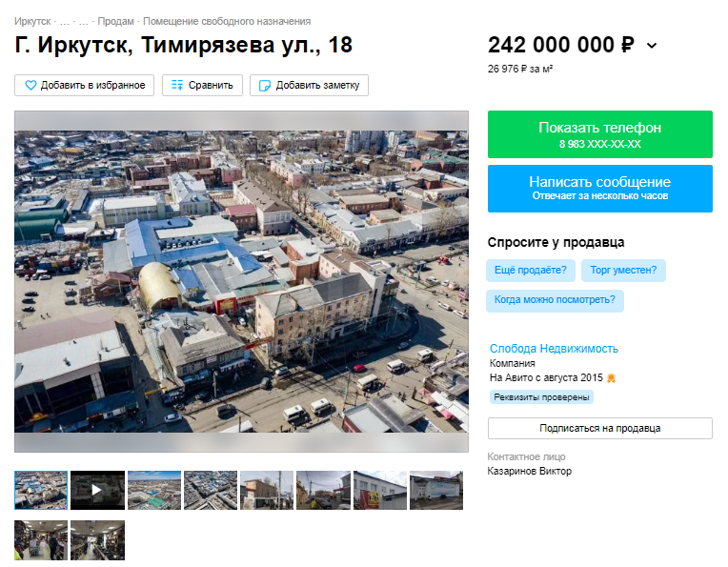Open Помещение свободного назначения breadcrumb
The height and width of the screenshot is (567, 728).
pyautogui.click(x=227, y=21)
